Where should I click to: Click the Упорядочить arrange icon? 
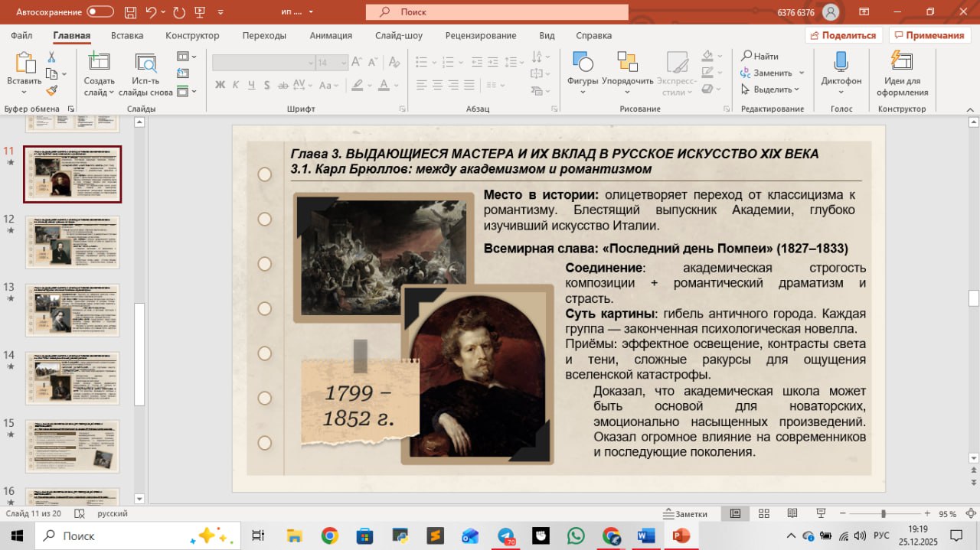[x=627, y=63]
